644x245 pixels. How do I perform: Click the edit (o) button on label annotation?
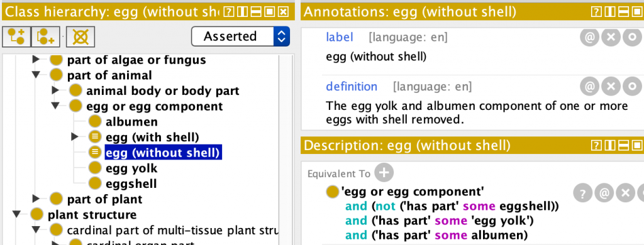click(x=633, y=38)
